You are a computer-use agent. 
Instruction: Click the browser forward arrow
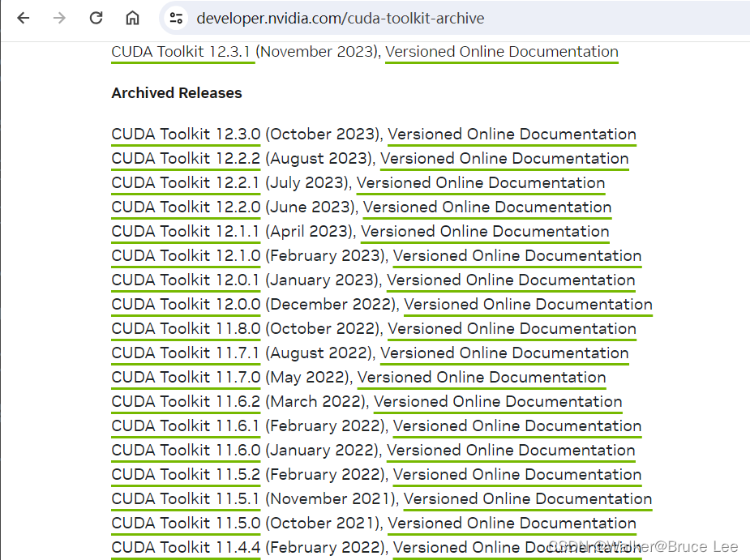(x=59, y=18)
